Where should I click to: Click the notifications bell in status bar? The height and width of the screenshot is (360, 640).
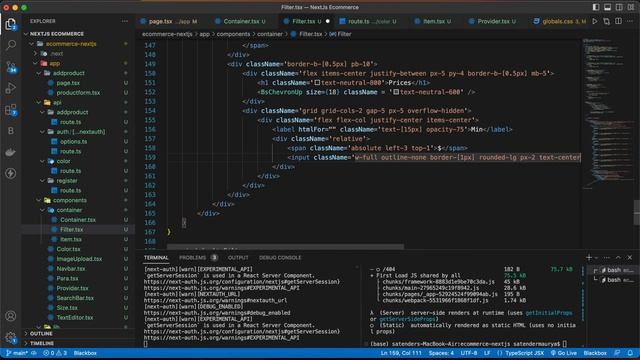click(630, 353)
